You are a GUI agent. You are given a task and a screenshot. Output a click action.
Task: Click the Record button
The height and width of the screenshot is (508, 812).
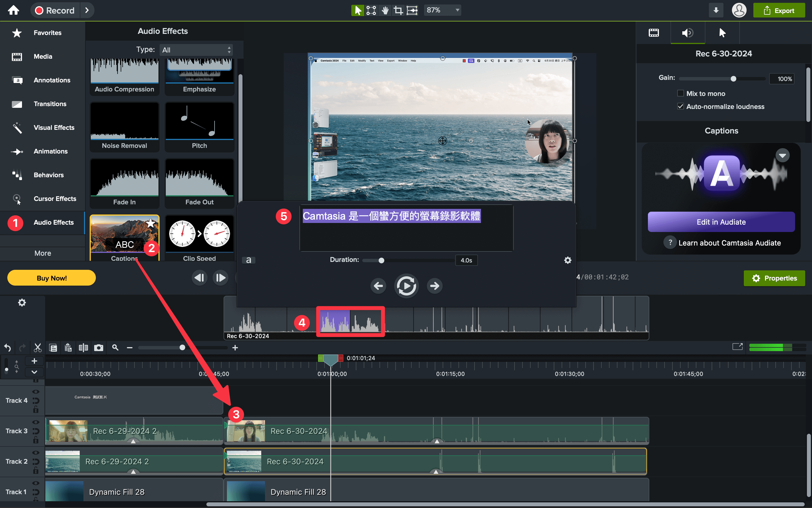coord(55,10)
